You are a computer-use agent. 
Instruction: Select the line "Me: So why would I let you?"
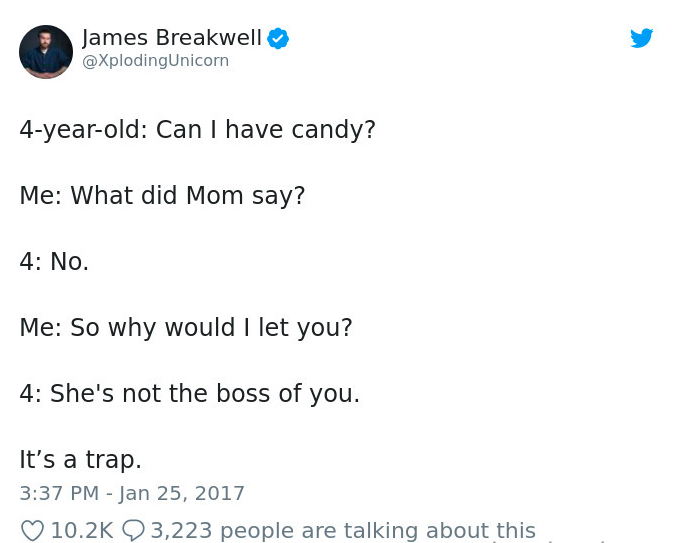click(186, 328)
